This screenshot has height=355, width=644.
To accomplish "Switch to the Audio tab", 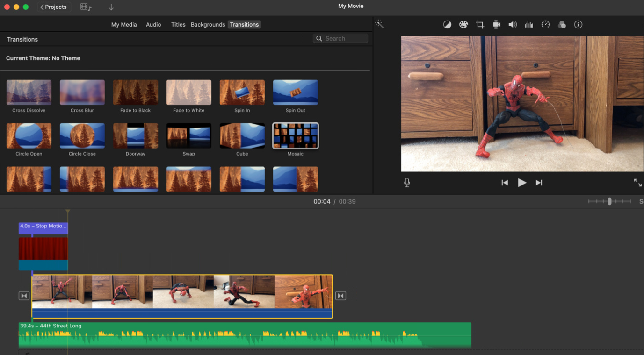I will tap(153, 25).
